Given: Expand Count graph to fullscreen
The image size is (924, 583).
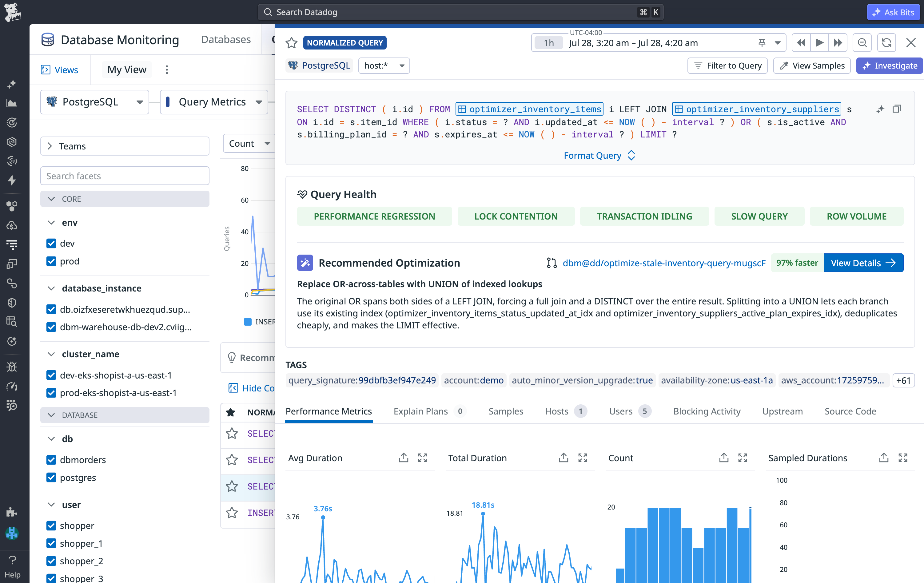Looking at the screenshot, I should 743,458.
